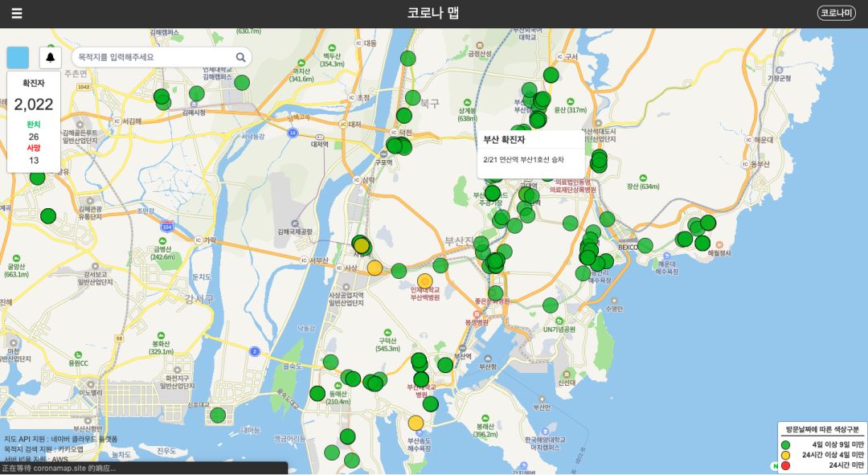Image resolution: width=868 pixels, height=475 pixels.
Task: Click green marker left of 부산역
Action: coord(445,365)
